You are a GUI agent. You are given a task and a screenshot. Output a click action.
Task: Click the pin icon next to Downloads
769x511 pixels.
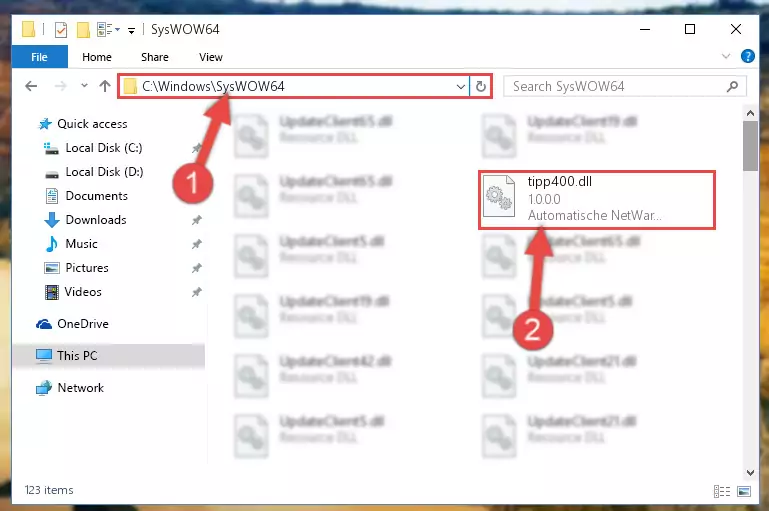[197, 220]
